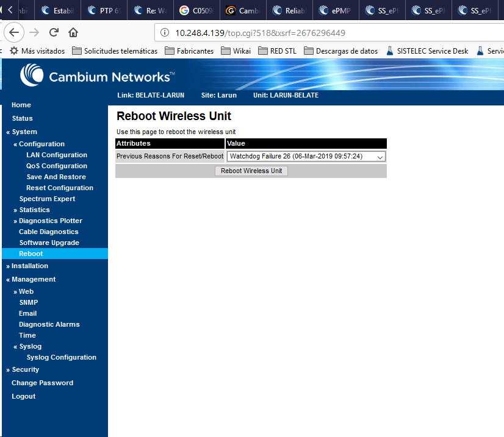Open the SISTELEC Service Desk bookmark

point(427,51)
